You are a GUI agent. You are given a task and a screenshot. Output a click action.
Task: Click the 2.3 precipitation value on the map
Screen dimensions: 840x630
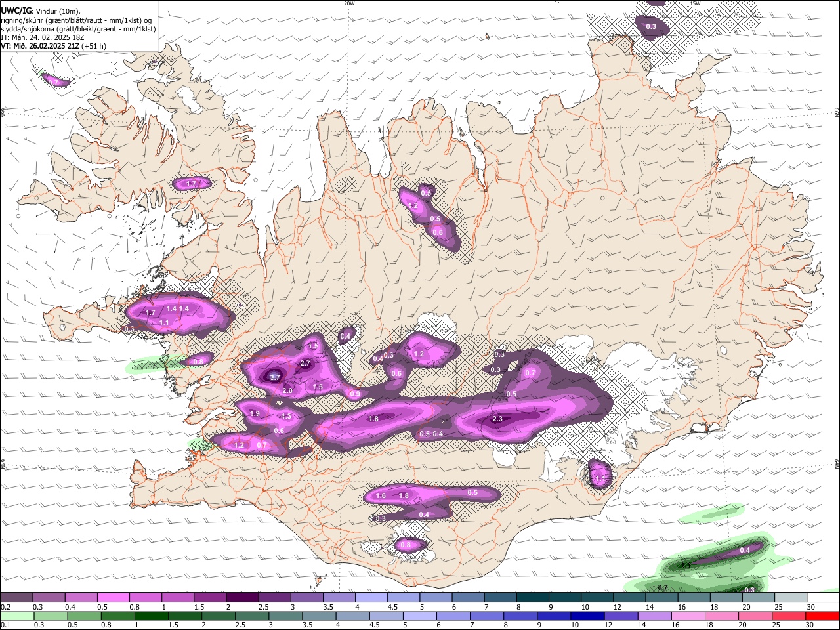[x=497, y=419]
